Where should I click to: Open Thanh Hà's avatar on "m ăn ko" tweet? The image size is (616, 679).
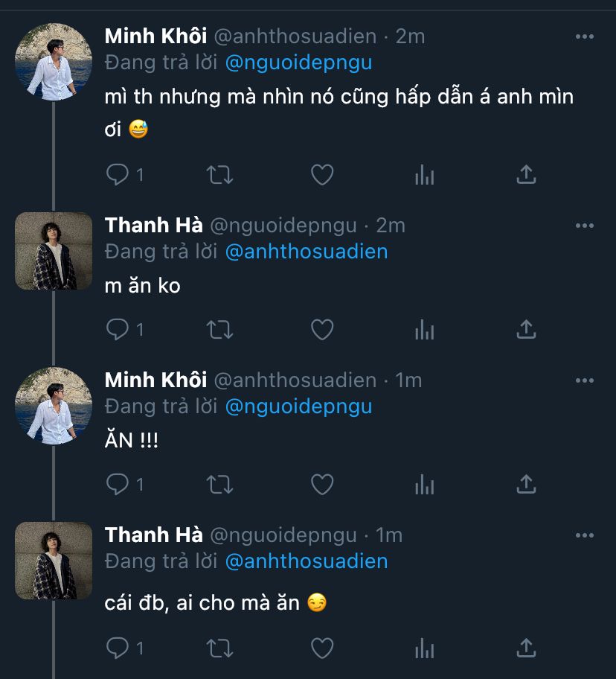point(54,250)
